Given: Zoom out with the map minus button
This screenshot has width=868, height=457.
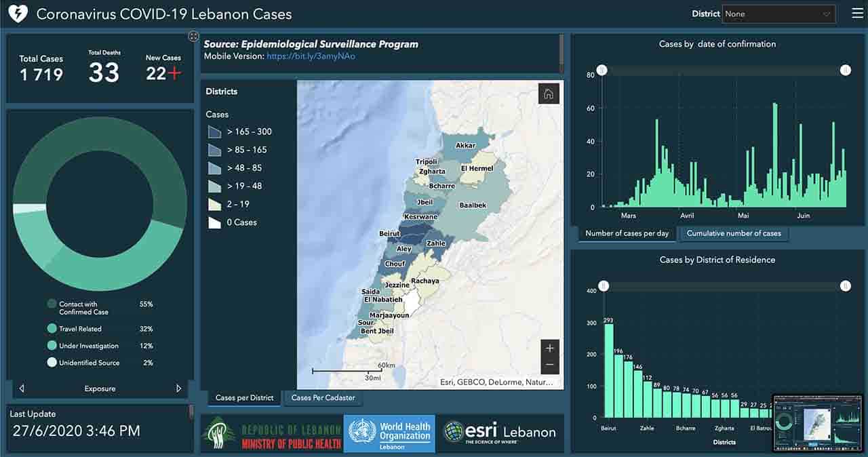Looking at the screenshot, I should (x=549, y=365).
